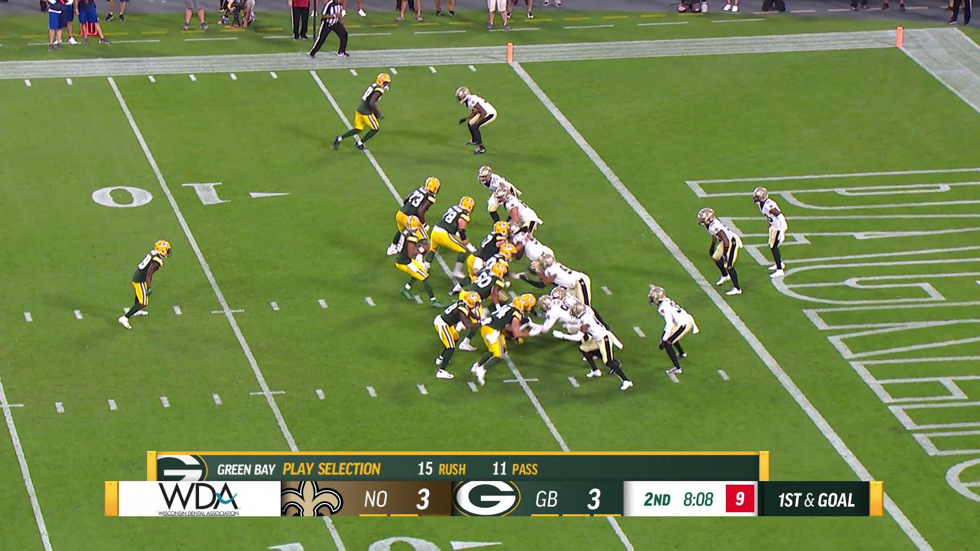This screenshot has height=551, width=980.
Task: Click the Packers receiver split wide left
Action: (145, 281)
